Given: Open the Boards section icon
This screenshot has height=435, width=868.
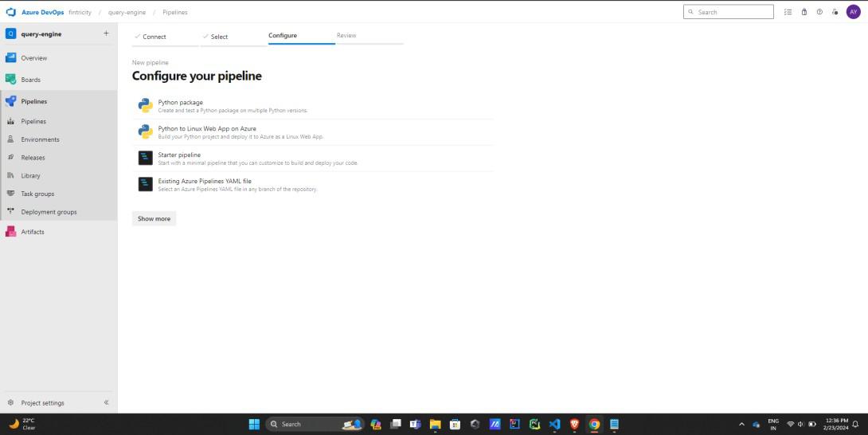Looking at the screenshot, I should pos(10,79).
